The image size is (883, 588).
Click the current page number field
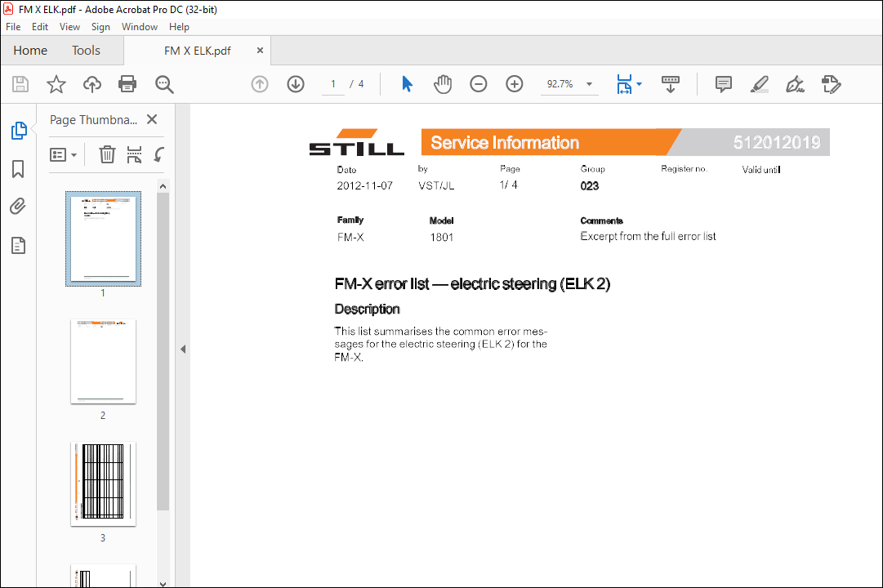click(x=332, y=84)
